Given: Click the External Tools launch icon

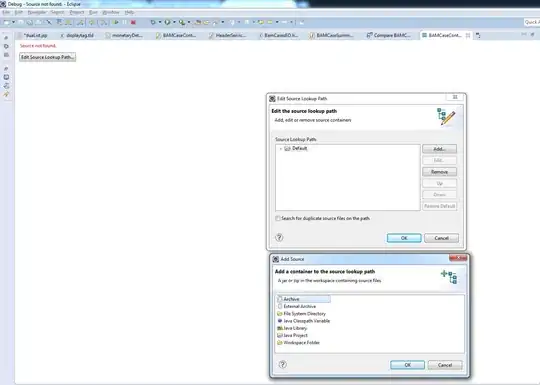Looking at the screenshot, I should [182, 22].
